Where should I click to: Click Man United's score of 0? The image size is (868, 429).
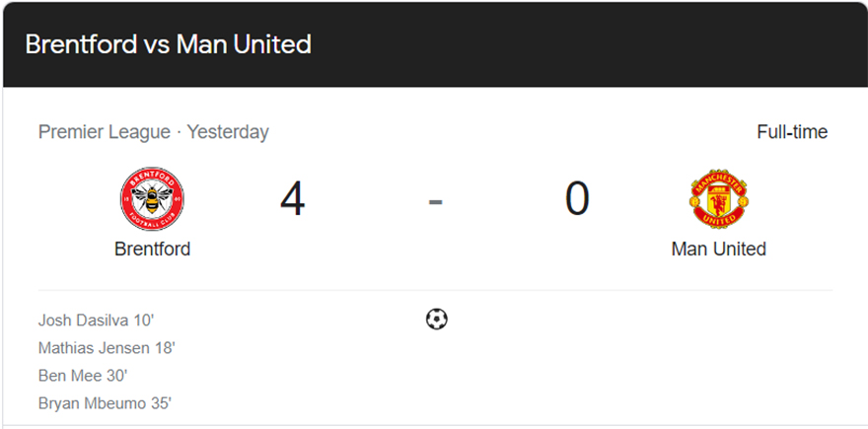577,199
